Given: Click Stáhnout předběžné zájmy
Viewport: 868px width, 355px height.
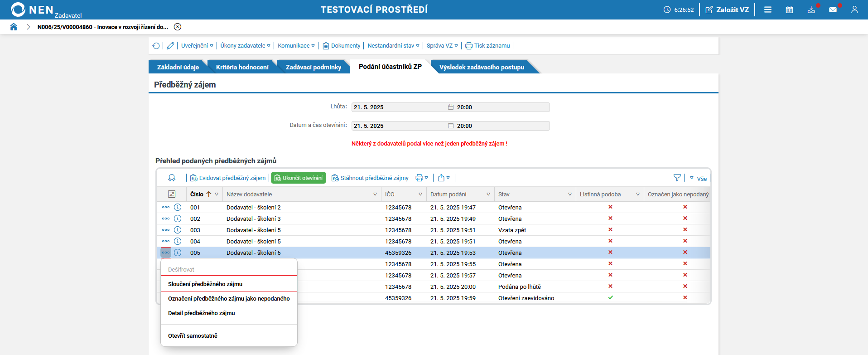Looking at the screenshot, I should 370,178.
